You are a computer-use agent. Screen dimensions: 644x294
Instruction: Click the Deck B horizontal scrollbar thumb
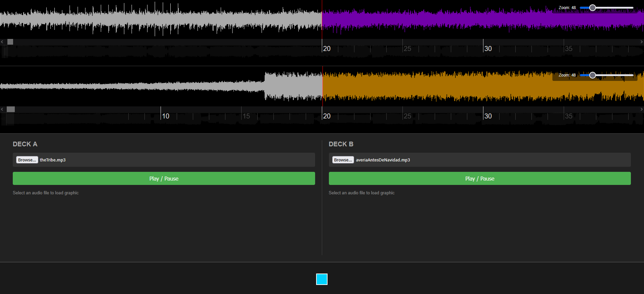[11, 109]
